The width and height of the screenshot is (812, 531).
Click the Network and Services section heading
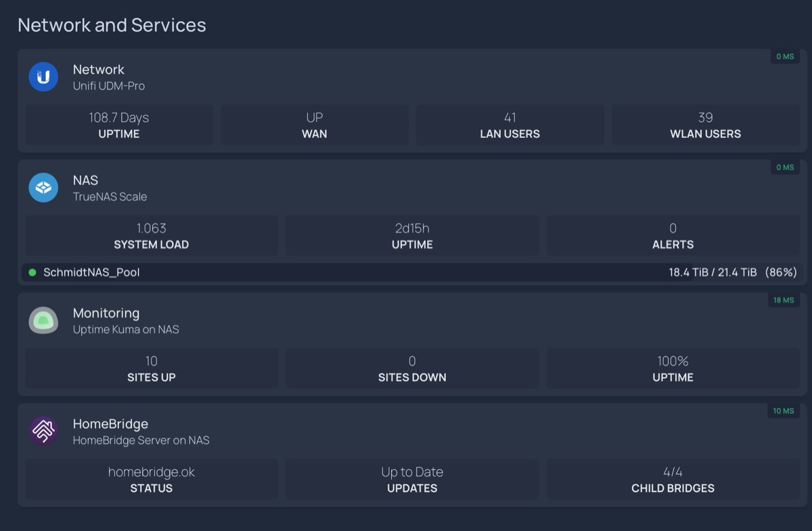point(112,25)
